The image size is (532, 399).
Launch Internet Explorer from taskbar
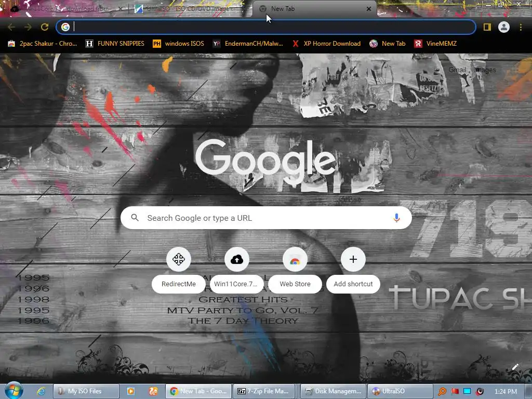(41, 391)
